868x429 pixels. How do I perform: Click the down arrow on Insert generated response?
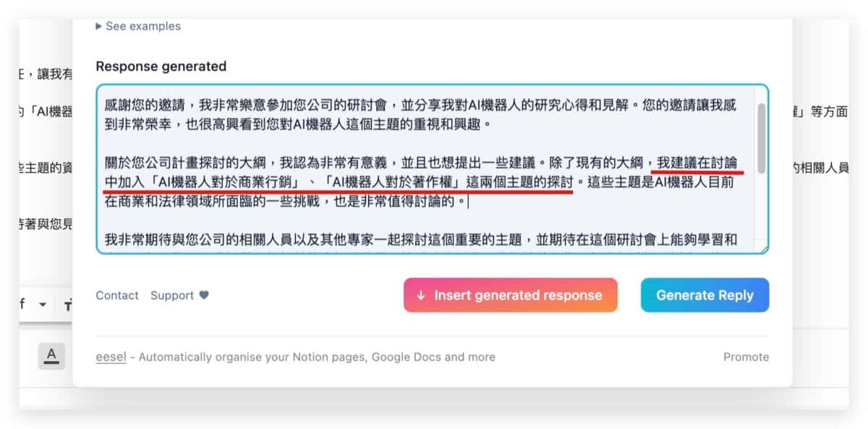[x=421, y=295]
